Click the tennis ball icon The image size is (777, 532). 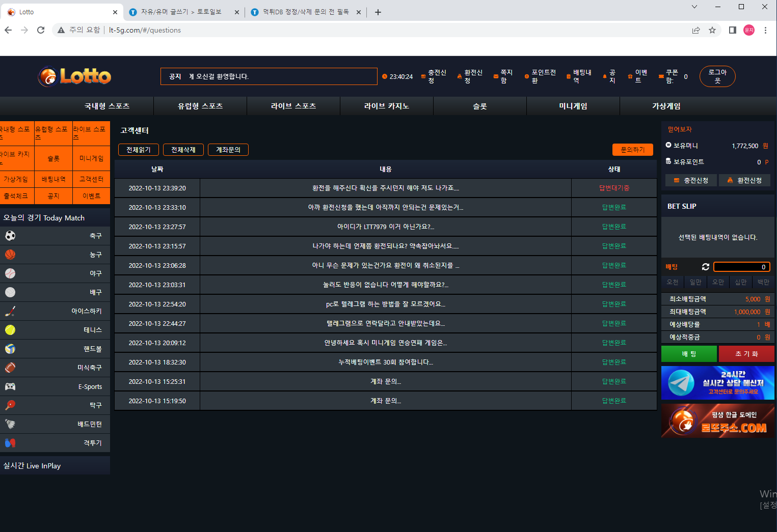tap(10, 330)
